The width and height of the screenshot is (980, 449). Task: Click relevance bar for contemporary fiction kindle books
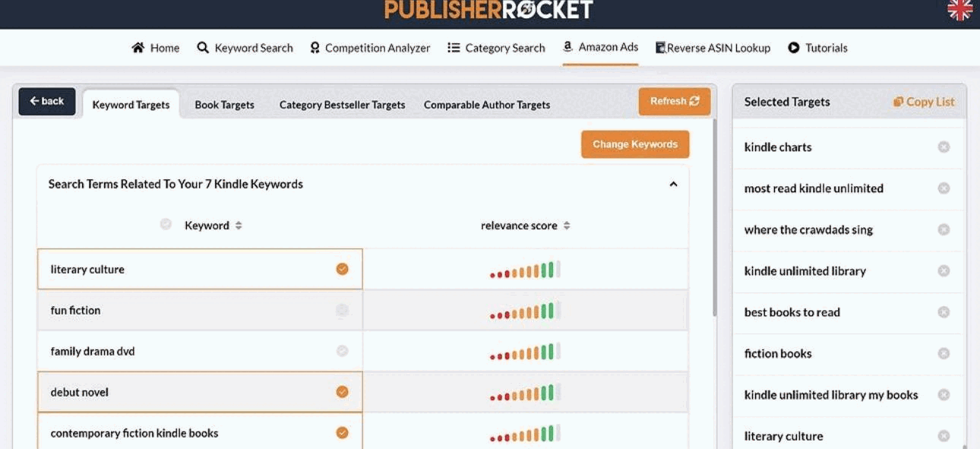point(525,434)
